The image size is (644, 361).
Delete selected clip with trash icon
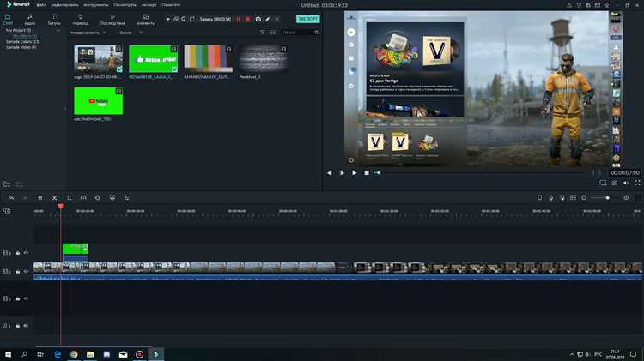pos(40,198)
